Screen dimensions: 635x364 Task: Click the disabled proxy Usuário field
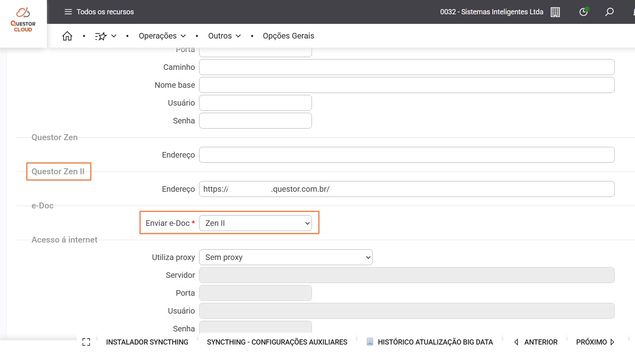(x=407, y=311)
